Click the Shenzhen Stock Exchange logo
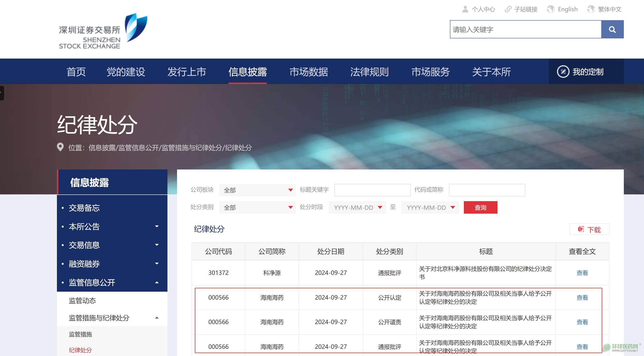644x356 pixels. point(103,31)
